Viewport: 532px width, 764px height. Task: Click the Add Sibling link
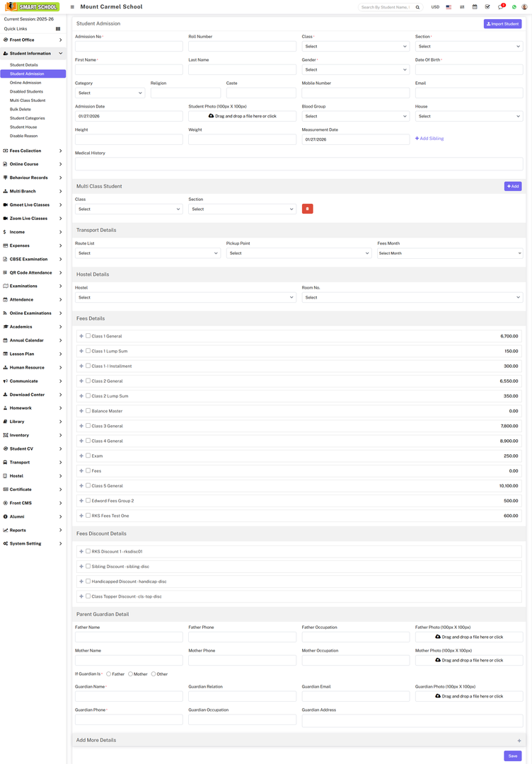click(429, 139)
